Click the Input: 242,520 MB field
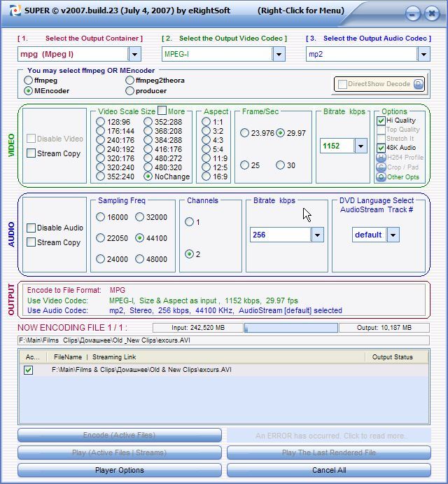This screenshot has width=448, height=484. tap(198, 328)
